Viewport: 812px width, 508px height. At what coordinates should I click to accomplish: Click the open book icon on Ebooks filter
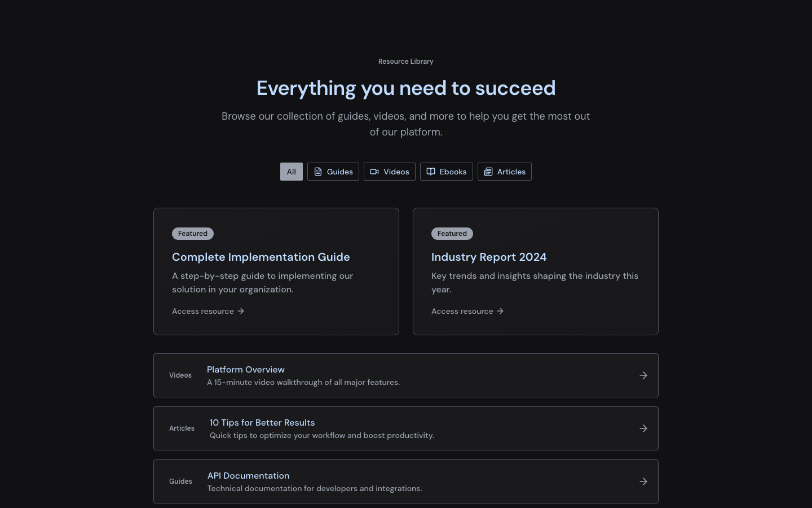tap(431, 172)
